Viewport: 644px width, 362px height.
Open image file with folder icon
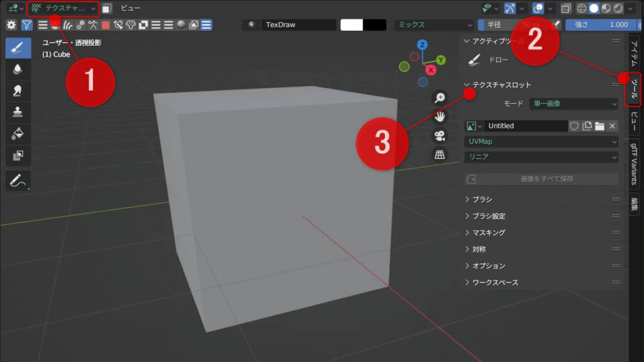(599, 126)
